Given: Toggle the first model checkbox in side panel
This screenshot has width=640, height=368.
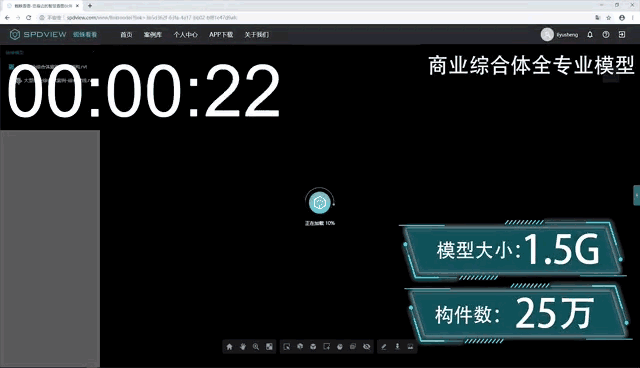Looking at the screenshot, I should click(11, 67).
